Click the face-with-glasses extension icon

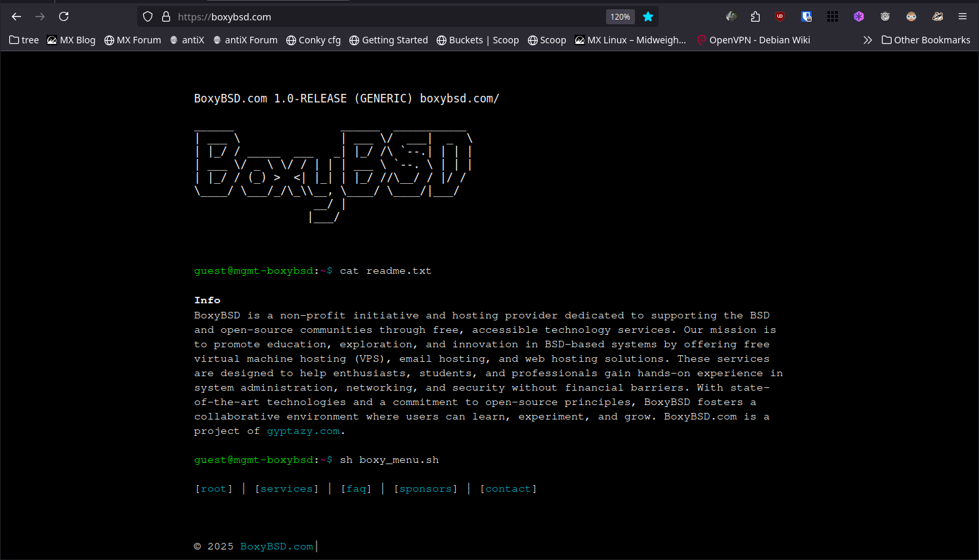911,16
